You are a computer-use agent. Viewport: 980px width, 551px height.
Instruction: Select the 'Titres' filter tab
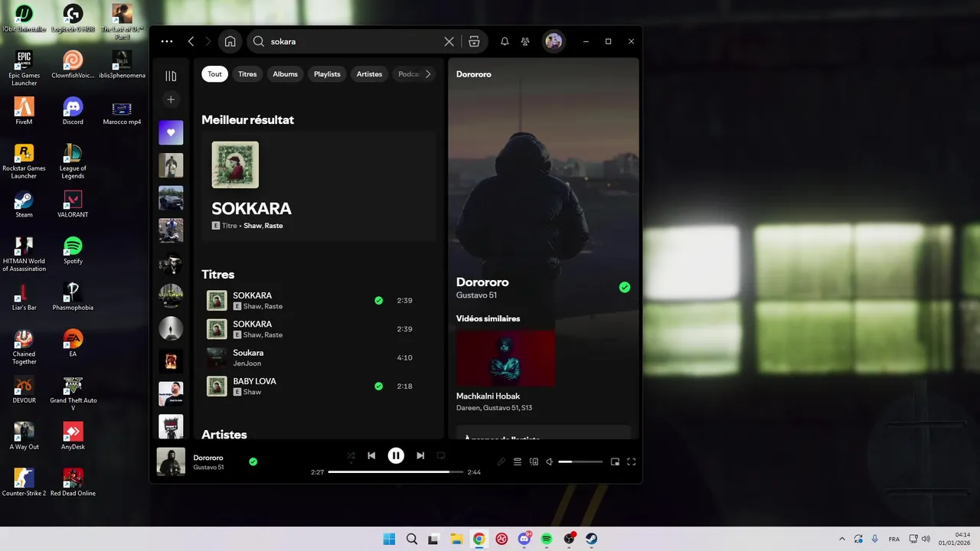pyautogui.click(x=247, y=74)
